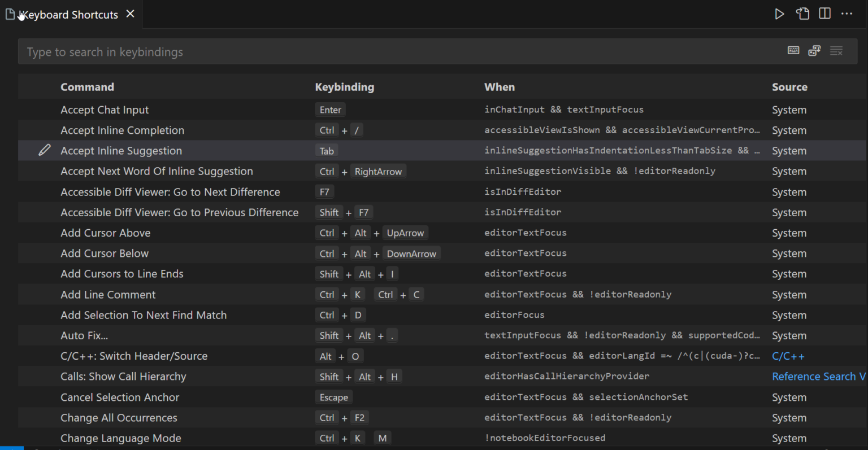Split the editor using the split icon
The height and width of the screenshot is (450, 868).
824,13
